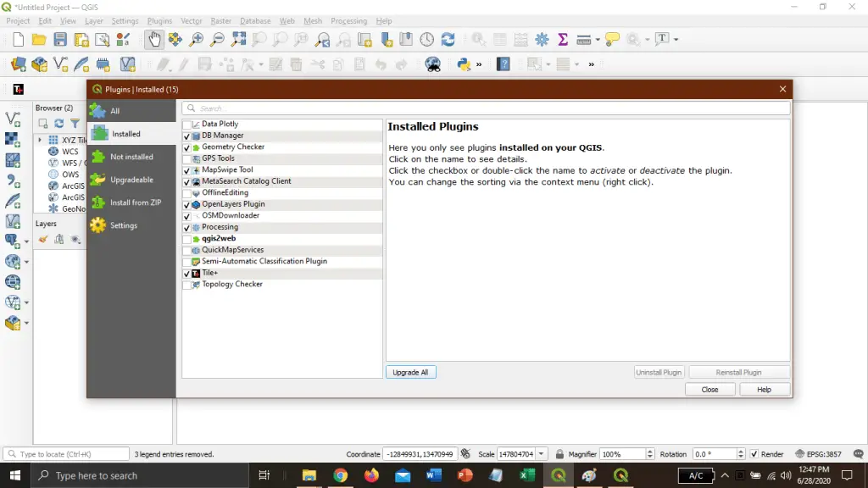Go to the Not installed tab
Screen dimensions: 868x488
pos(131,157)
